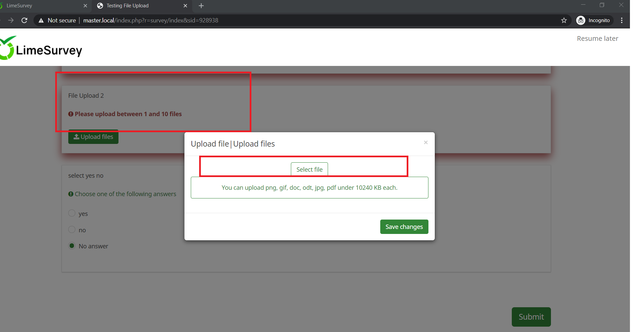Restore down the browser window
644x332 pixels.
pos(602,5)
